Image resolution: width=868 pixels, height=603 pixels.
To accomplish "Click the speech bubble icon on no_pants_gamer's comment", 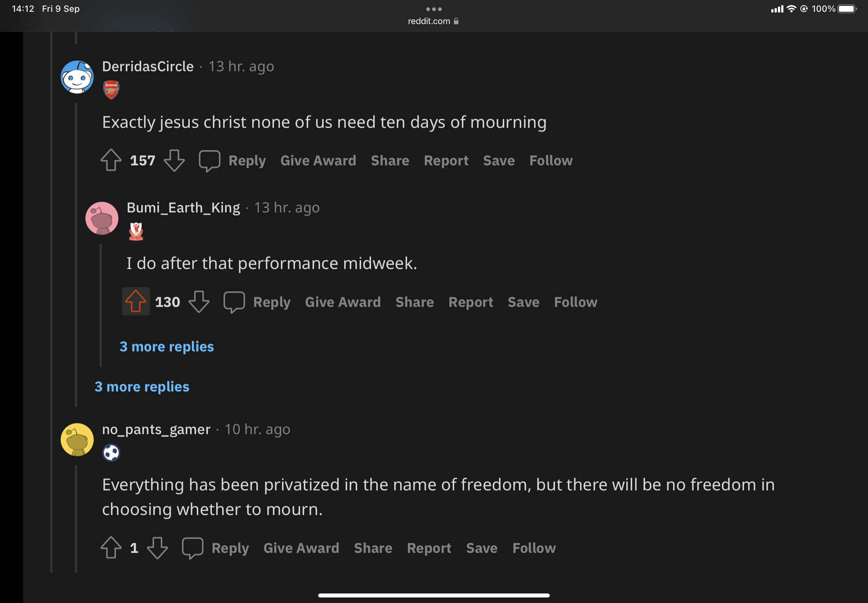I will point(192,548).
